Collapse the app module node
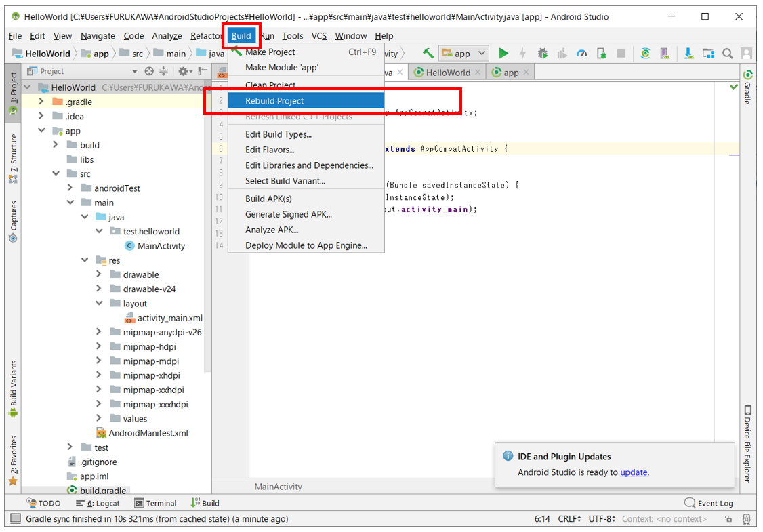This screenshot has height=532, width=763. pyautogui.click(x=41, y=130)
